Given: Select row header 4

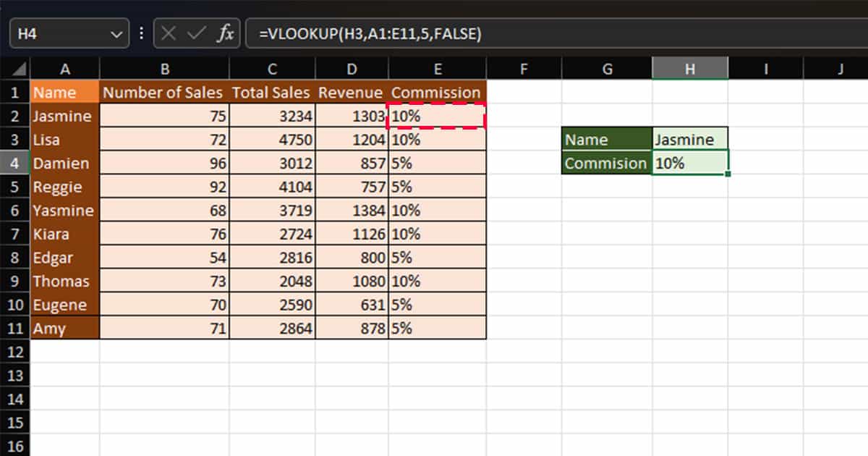Looking at the screenshot, I should [14, 163].
